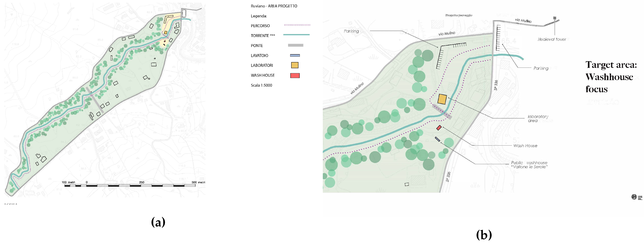Select the blue public washhouse marker
This screenshot has height=245, width=644.
pyautogui.click(x=437, y=139)
